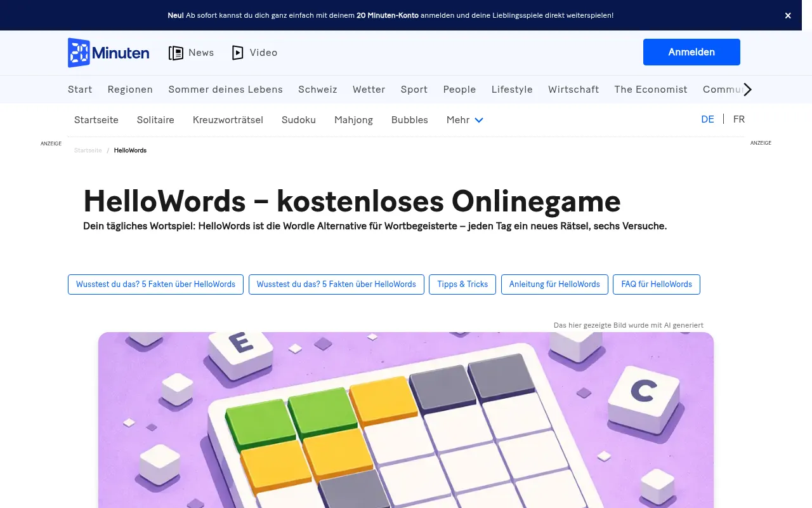Open the Lifestyle section
This screenshot has height=508, width=812.
pos(512,90)
